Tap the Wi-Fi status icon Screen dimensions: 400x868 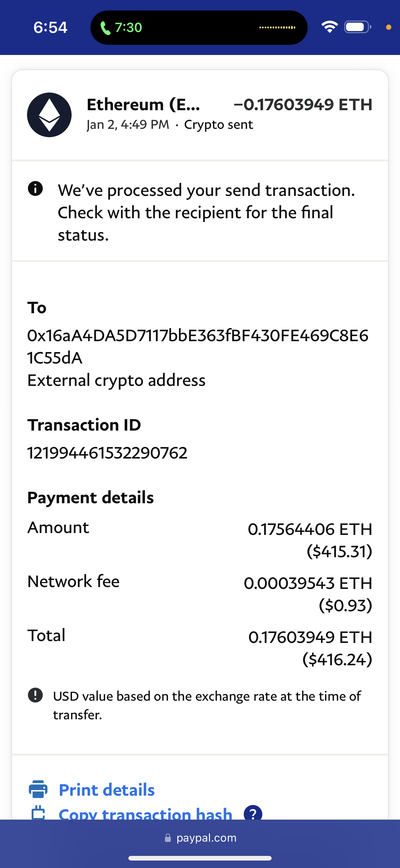(329, 27)
